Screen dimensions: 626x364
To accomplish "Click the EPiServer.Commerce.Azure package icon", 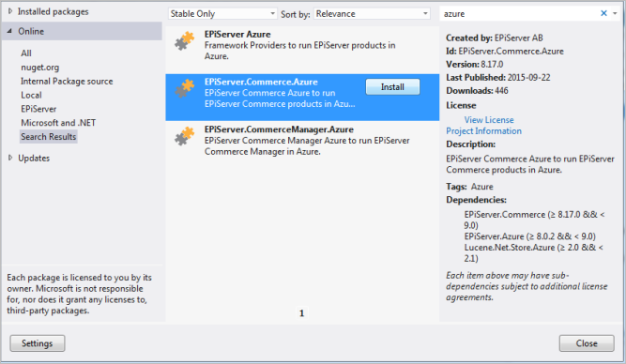I will (184, 88).
